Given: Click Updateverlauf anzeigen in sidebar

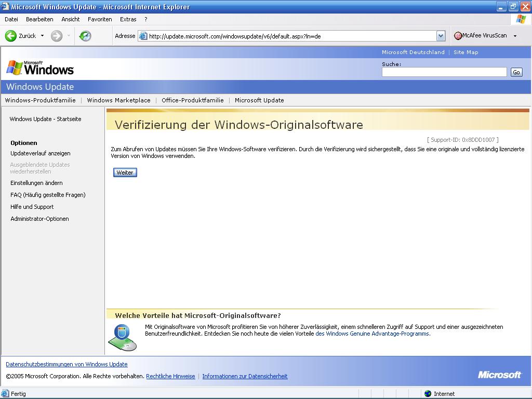Looking at the screenshot, I should [x=41, y=153].
